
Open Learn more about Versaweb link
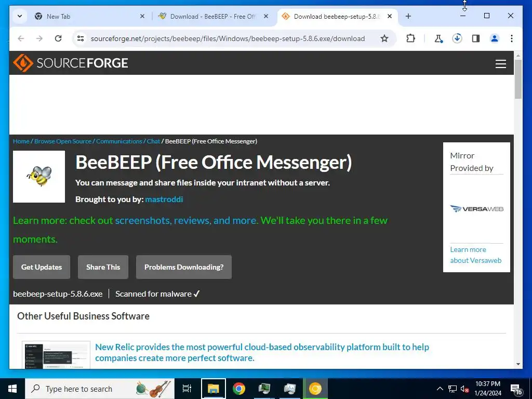click(x=476, y=255)
